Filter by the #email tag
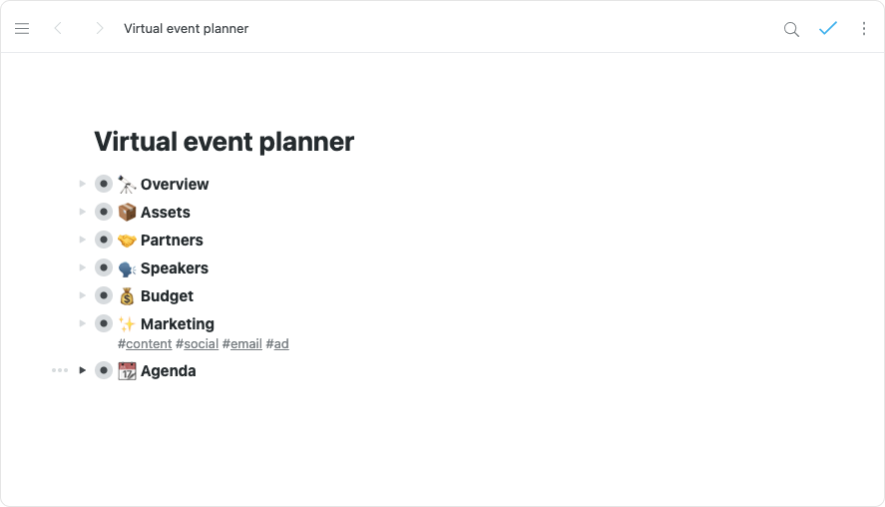Viewport: 885px width, 507px height. point(245,344)
